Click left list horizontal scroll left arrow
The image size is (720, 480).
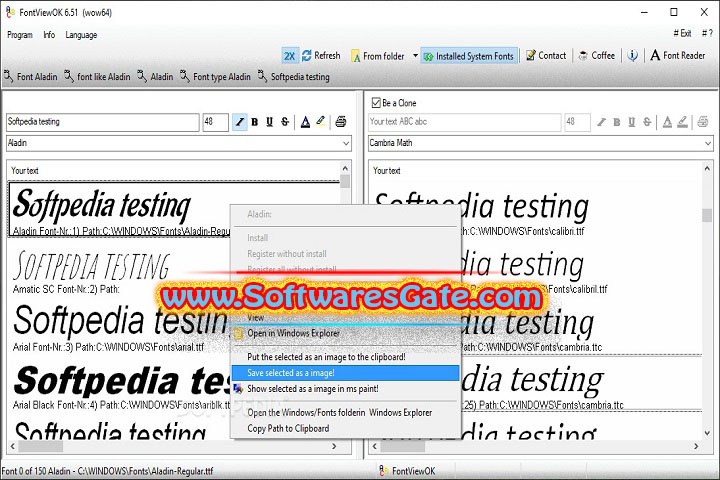click(x=12, y=446)
